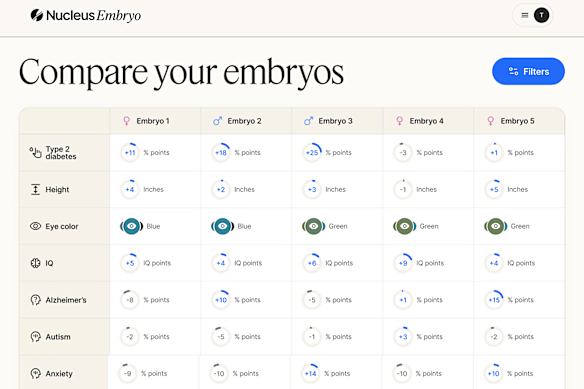Select the Type 2 diabetes row label
This screenshot has height=389, width=584.
click(61, 152)
